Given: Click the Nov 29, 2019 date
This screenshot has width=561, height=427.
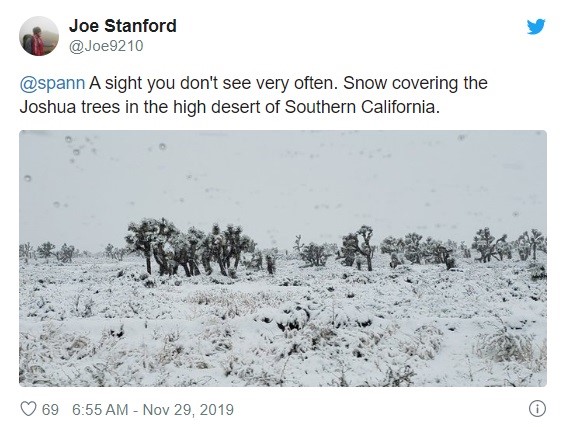Looking at the screenshot, I should click(x=188, y=409).
